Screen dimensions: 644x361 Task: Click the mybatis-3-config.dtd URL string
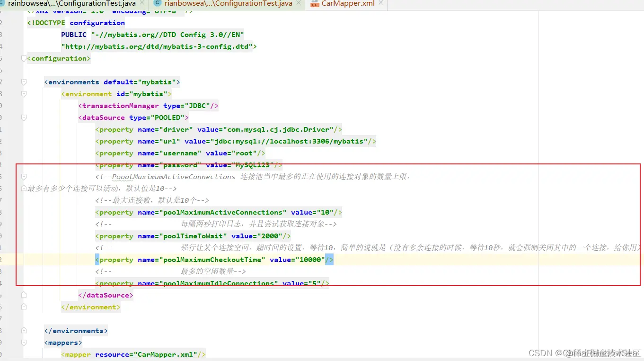[157, 46]
